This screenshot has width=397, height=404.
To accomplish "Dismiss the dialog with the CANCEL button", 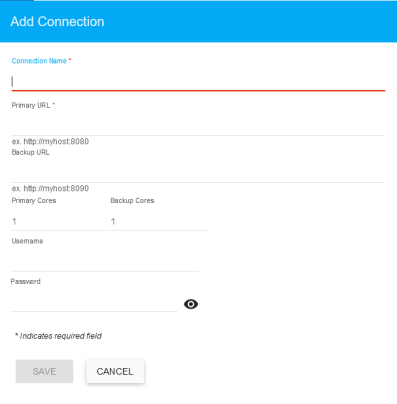I will pos(115,371).
